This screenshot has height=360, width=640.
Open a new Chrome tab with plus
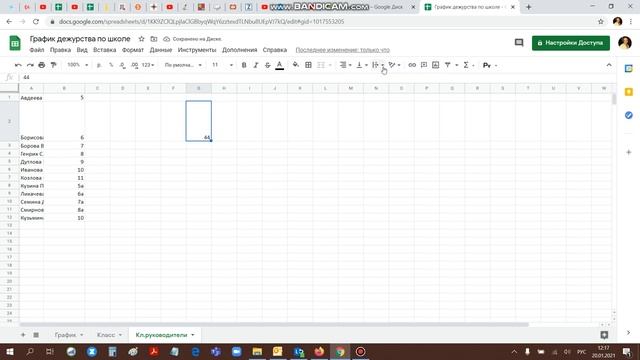click(529, 7)
